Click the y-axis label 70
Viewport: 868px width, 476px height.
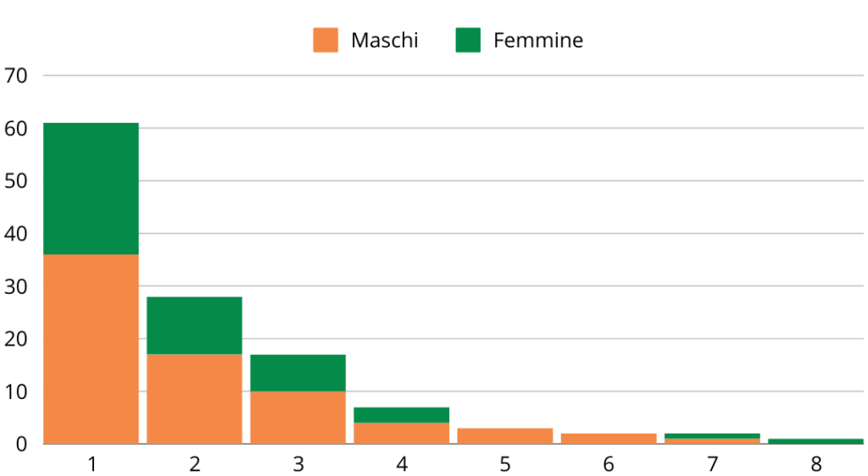16,75
